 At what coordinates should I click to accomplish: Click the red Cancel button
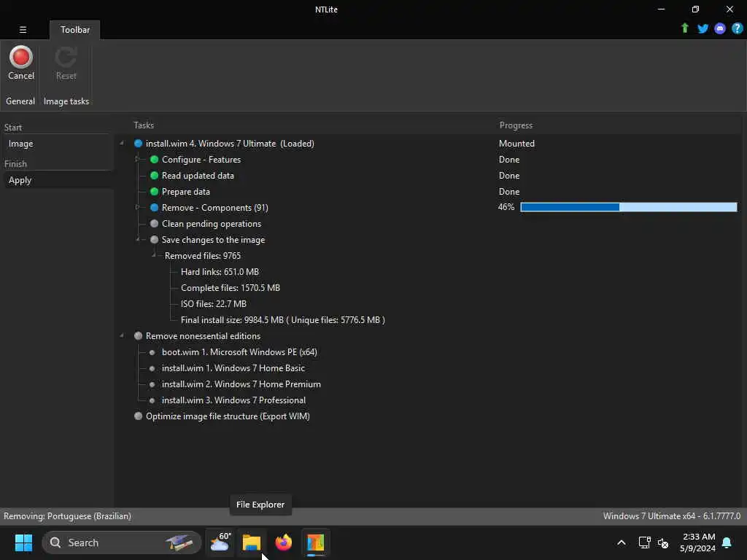21,63
